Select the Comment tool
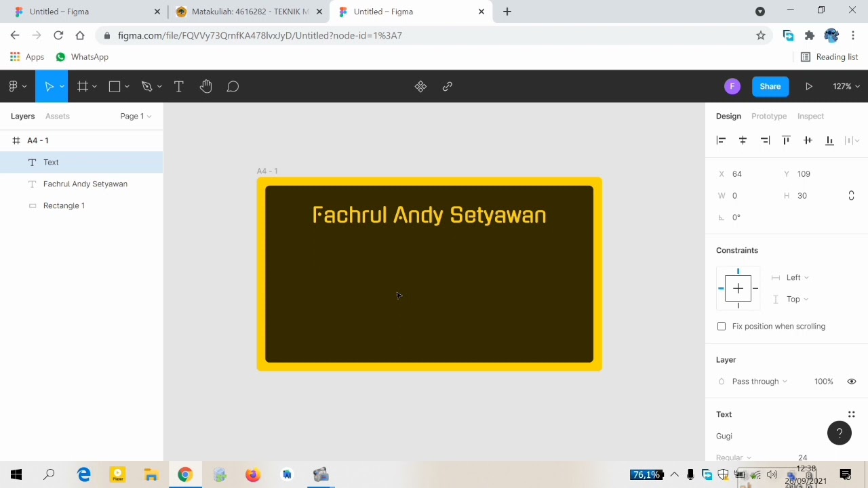868x488 pixels. pyautogui.click(x=233, y=86)
